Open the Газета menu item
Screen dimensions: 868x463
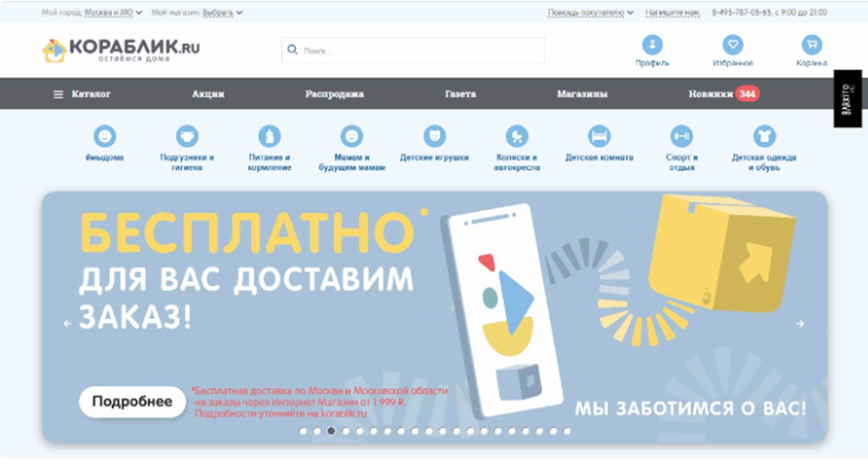click(460, 94)
